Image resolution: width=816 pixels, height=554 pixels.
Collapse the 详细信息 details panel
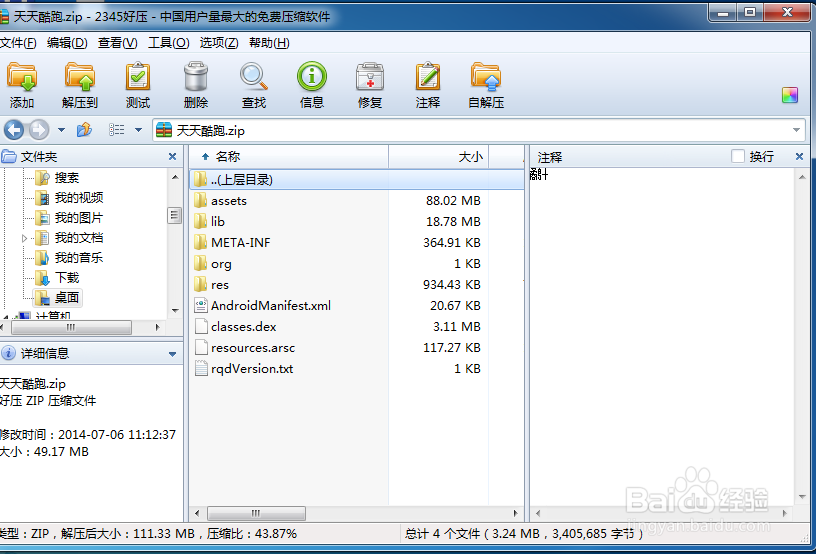[x=172, y=354]
